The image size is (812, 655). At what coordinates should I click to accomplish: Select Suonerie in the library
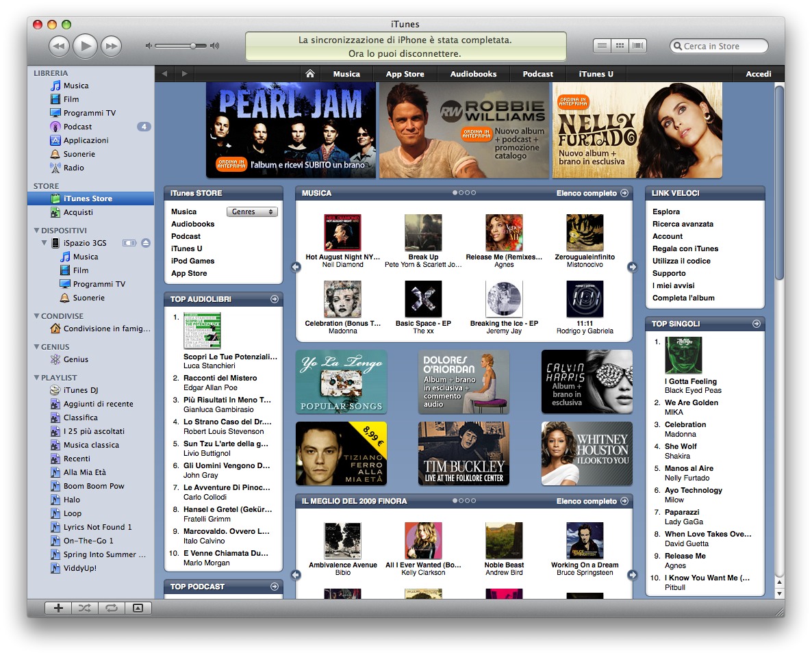91,154
